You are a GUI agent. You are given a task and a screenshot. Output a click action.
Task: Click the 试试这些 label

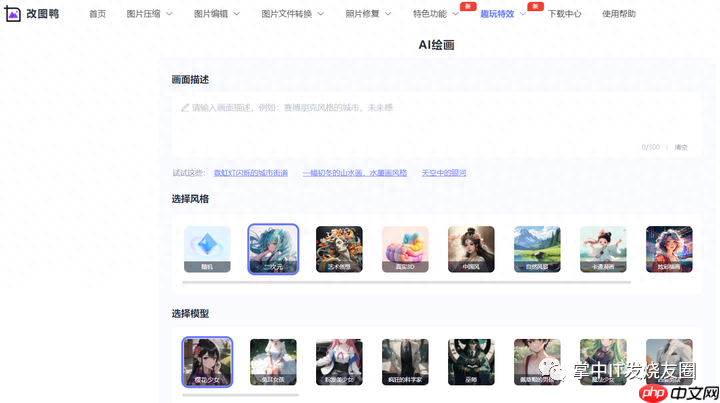click(x=188, y=173)
